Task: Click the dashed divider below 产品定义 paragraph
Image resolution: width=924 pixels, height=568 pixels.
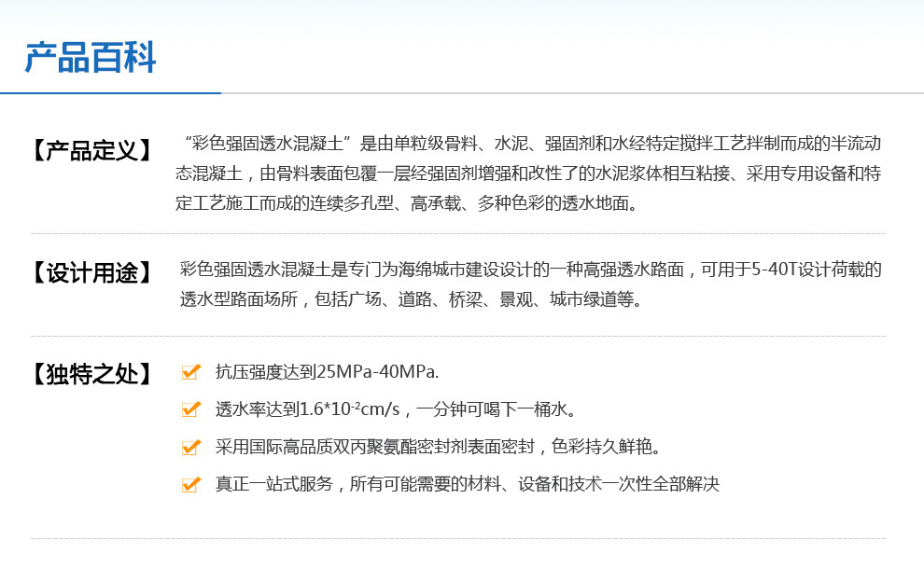Action: (x=462, y=231)
